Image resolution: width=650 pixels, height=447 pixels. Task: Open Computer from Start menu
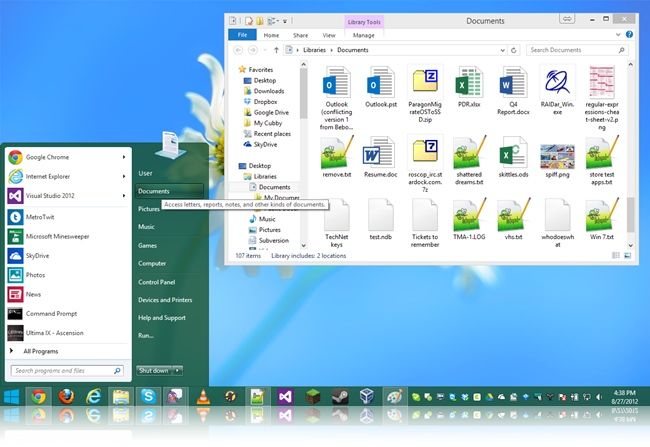pyautogui.click(x=152, y=263)
